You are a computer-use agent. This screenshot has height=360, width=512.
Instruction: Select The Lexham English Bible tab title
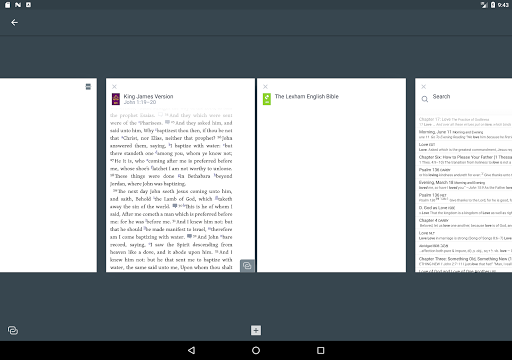(307, 96)
